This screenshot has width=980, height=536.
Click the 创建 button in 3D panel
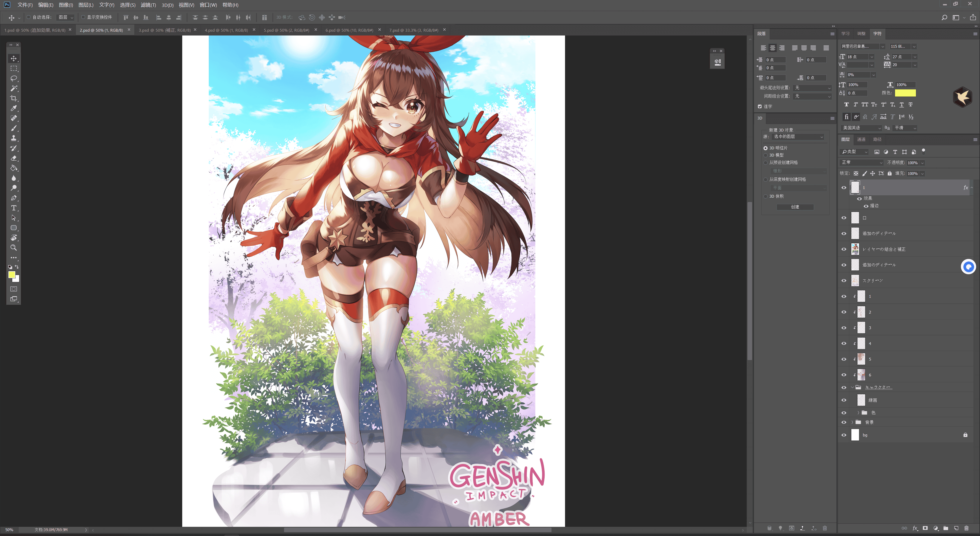tap(795, 207)
